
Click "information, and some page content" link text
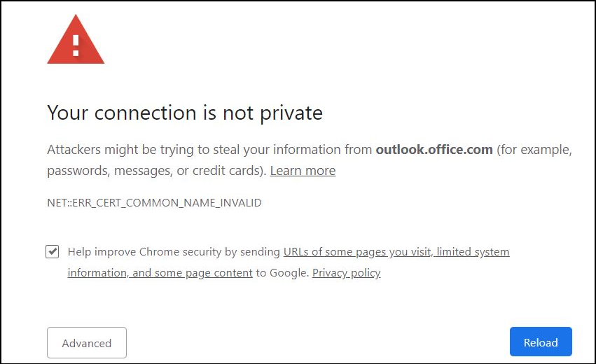click(160, 273)
